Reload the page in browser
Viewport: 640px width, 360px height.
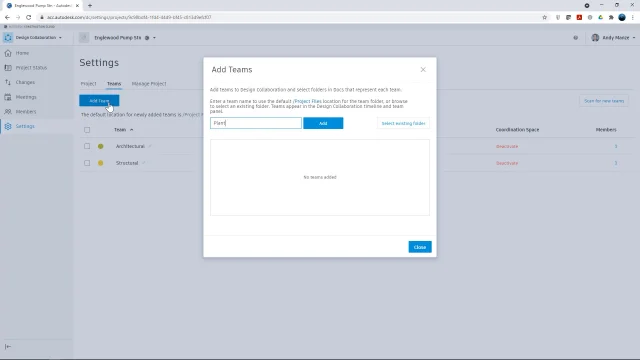coord(29,18)
